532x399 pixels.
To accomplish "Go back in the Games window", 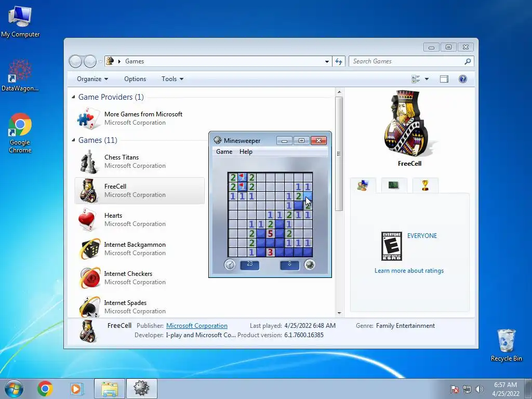I will click(75, 61).
